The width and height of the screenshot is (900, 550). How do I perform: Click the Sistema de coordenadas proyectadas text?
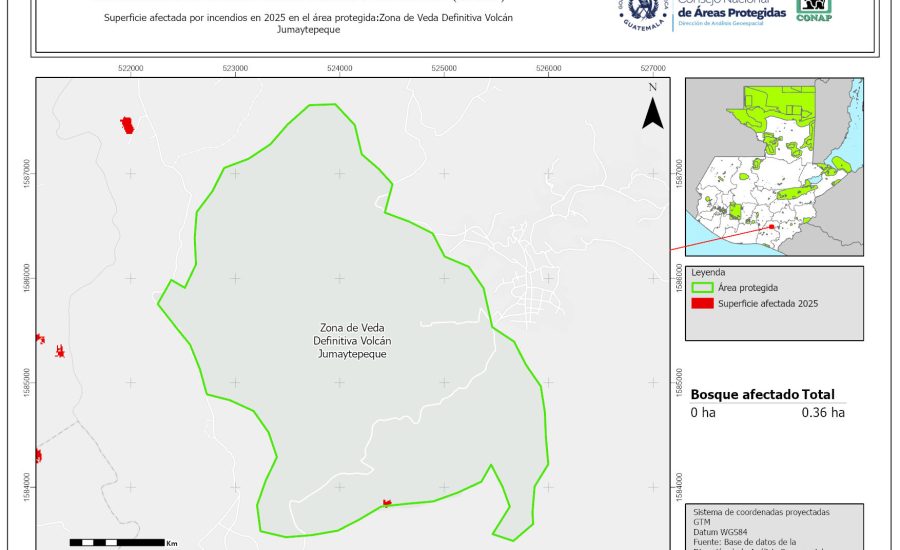pyautogui.click(x=760, y=512)
